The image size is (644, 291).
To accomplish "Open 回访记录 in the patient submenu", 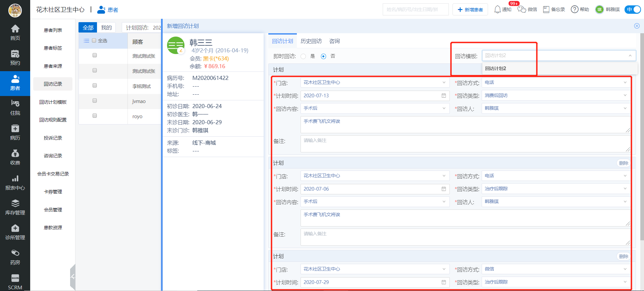I will tap(53, 84).
